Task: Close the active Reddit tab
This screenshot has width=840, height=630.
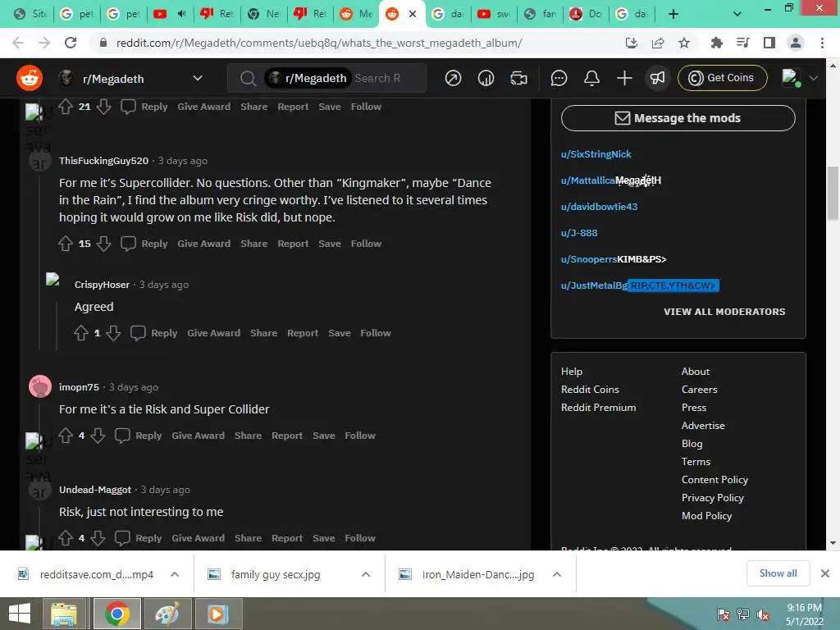Action: pyautogui.click(x=413, y=14)
